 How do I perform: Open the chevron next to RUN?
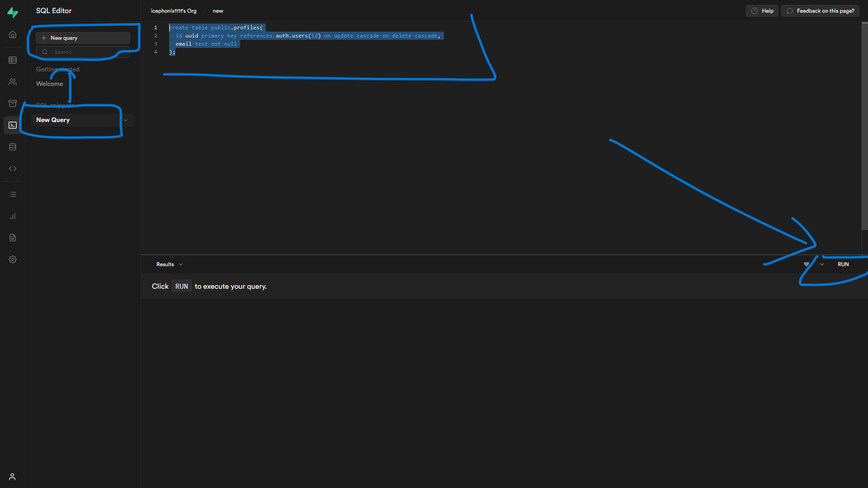pyautogui.click(x=822, y=264)
